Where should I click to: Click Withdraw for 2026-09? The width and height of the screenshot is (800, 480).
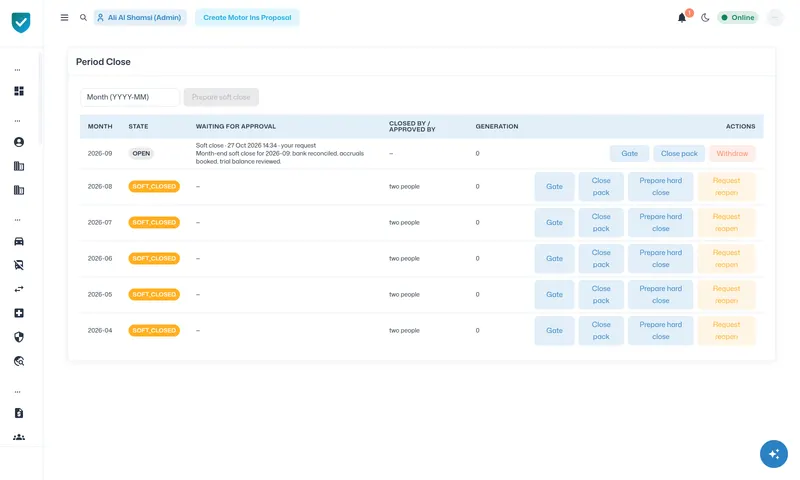coord(732,154)
